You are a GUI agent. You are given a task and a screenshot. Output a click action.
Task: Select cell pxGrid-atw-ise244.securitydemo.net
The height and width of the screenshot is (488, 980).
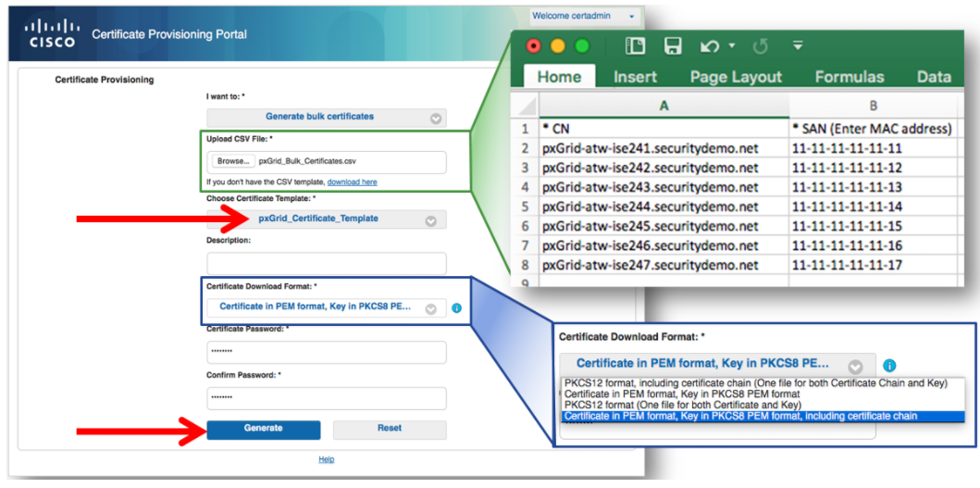664,206
